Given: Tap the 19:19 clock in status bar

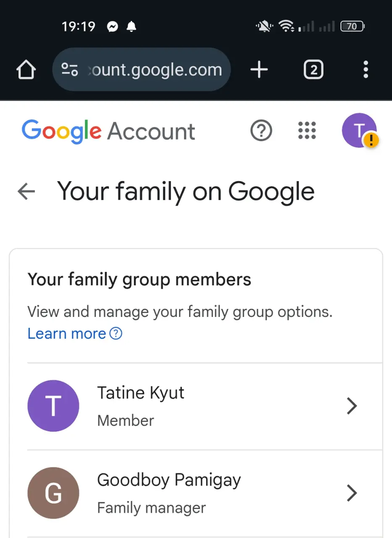Looking at the screenshot, I should point(79,27).
